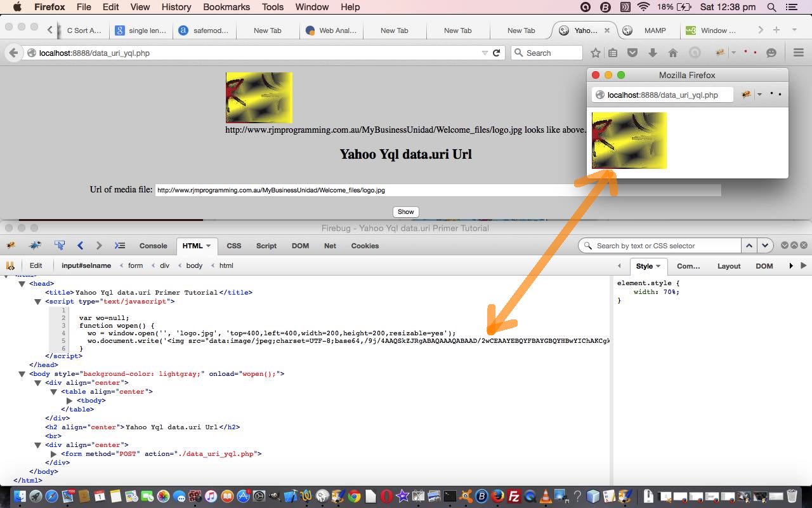Switch to the Web Anal... browser tab
812x508 pixels.
tap(331, 30)
